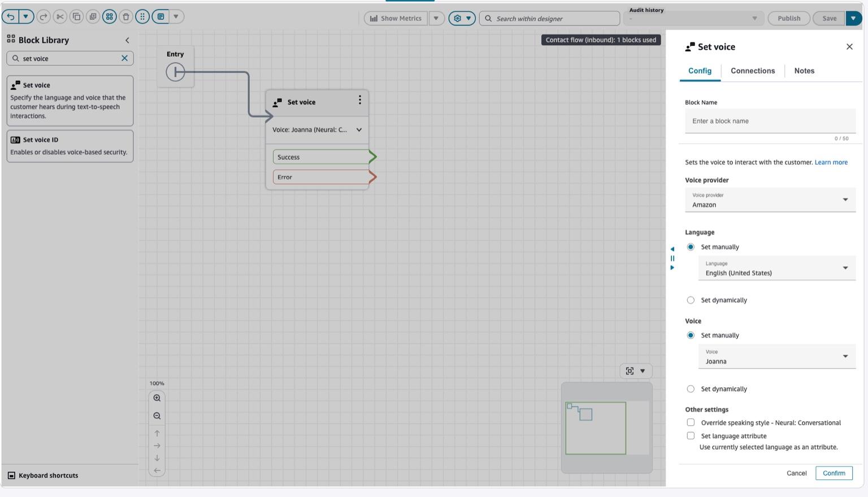Click the Block Name input field

pos(770,121)
